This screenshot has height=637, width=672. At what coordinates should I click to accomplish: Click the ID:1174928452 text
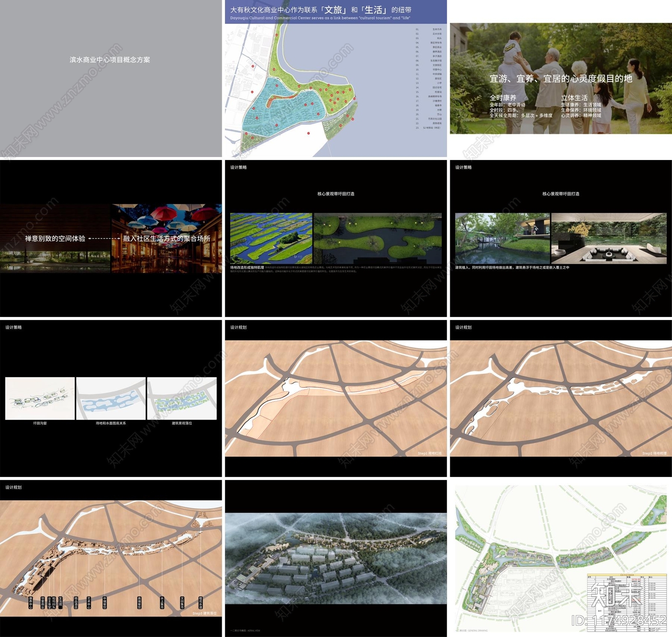coord(619,621)
